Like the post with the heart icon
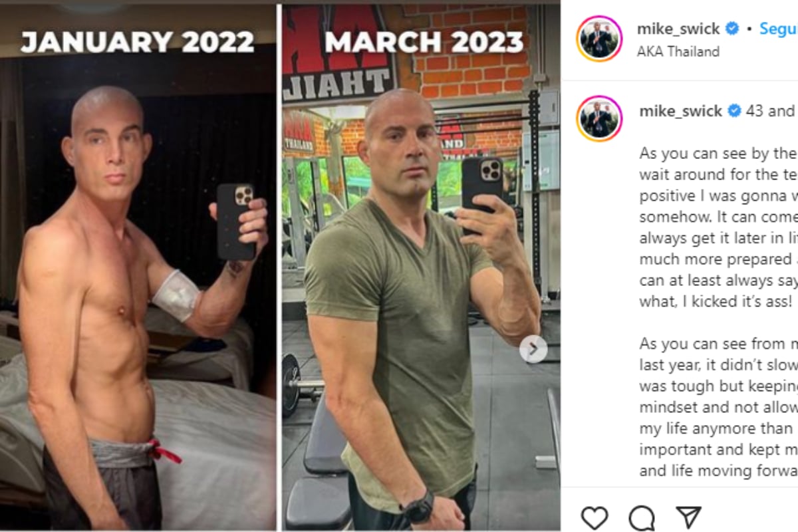This screenshot has width=798, height=532. (x=595, y=517)
